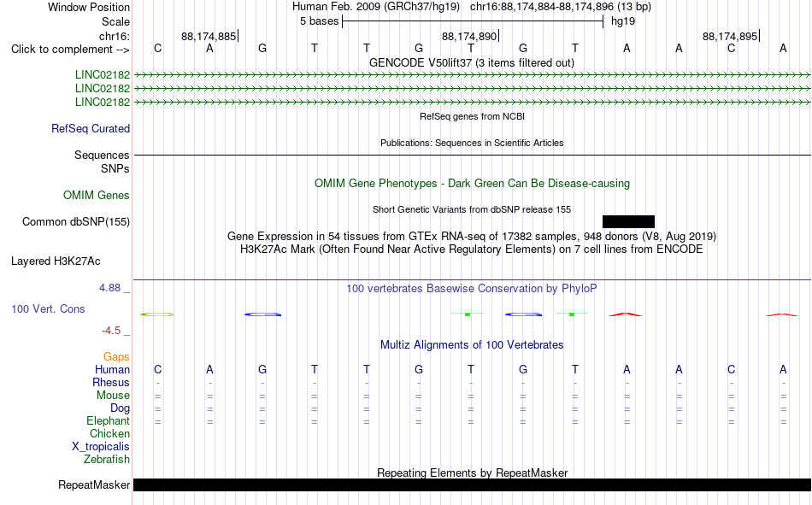Click the yellow PhyloP conservation mark
The height and width of the screenshot is (505, 812).
(x=157, y=314)
